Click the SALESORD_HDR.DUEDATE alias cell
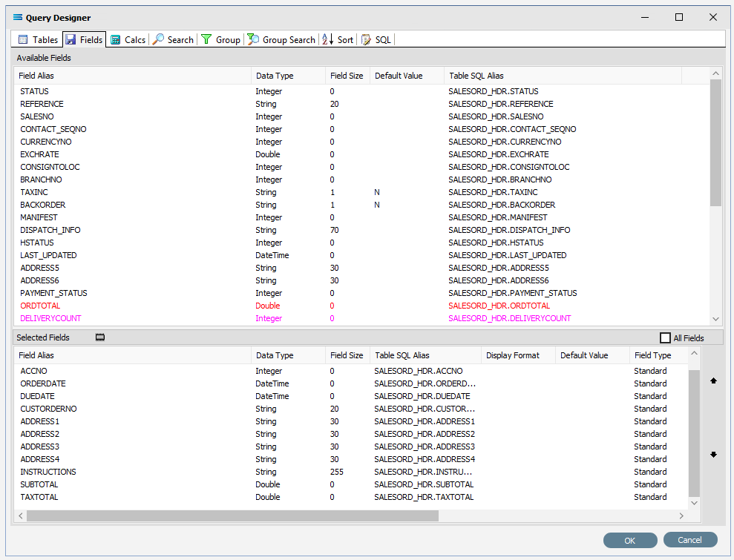 422,396
